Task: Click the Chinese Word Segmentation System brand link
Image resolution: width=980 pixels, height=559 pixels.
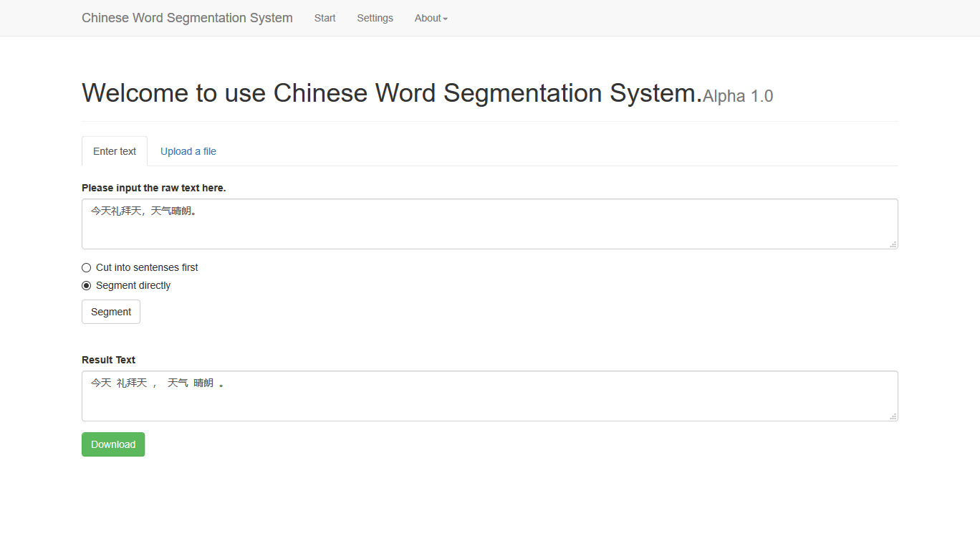Action: [187, 18]
